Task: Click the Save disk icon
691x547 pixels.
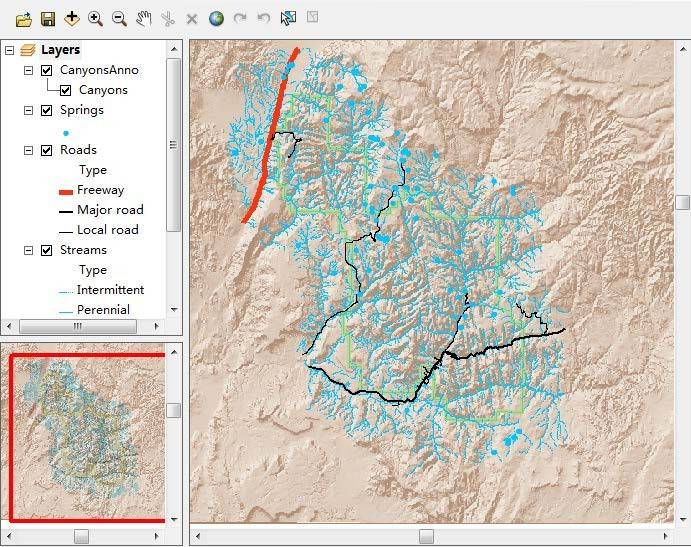Action: tap(48, 19)
